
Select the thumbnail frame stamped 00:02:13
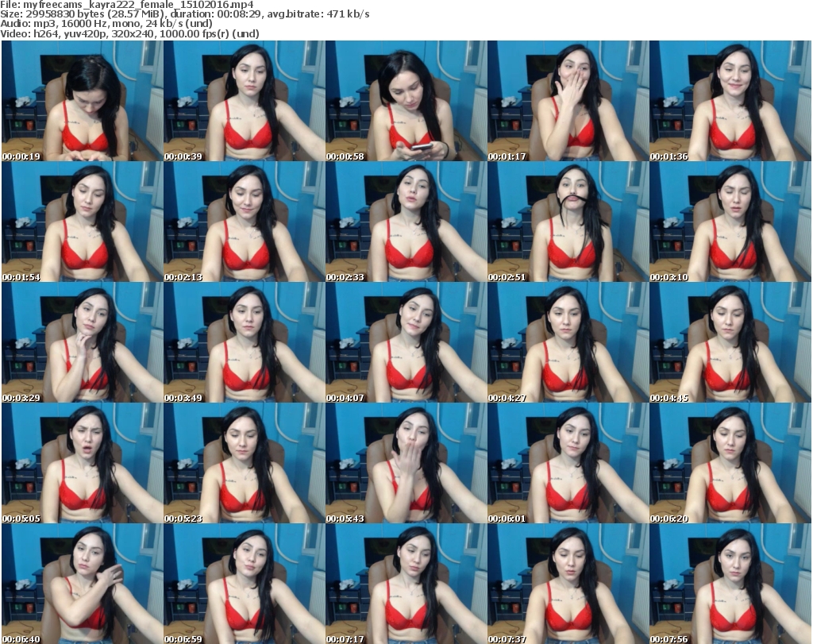(245, 222)
